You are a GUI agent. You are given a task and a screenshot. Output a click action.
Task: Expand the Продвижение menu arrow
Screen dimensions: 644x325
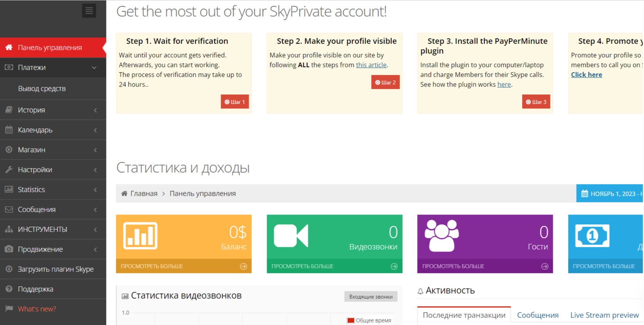coord(95,250)
